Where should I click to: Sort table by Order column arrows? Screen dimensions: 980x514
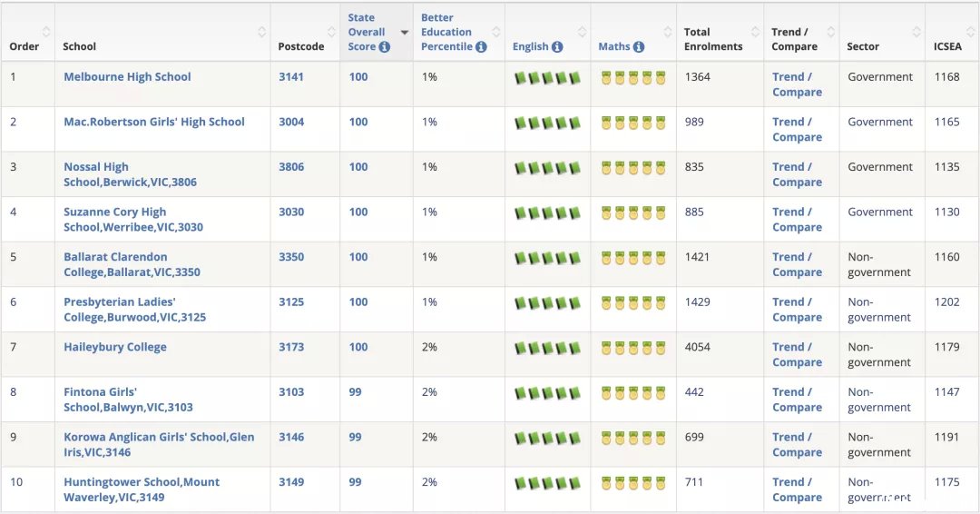[46, 32]
